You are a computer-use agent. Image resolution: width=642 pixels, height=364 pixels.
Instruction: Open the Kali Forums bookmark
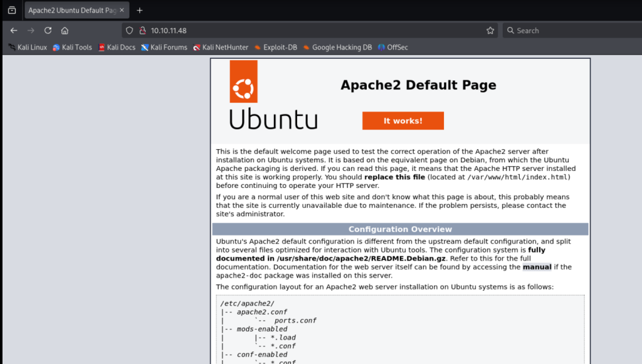164,48
